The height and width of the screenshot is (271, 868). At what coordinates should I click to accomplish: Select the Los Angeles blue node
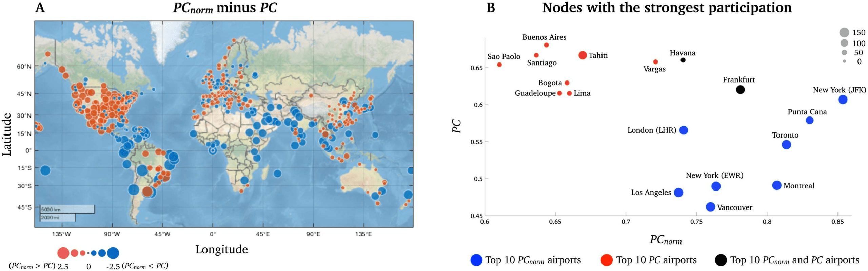(x=678, y=193)
